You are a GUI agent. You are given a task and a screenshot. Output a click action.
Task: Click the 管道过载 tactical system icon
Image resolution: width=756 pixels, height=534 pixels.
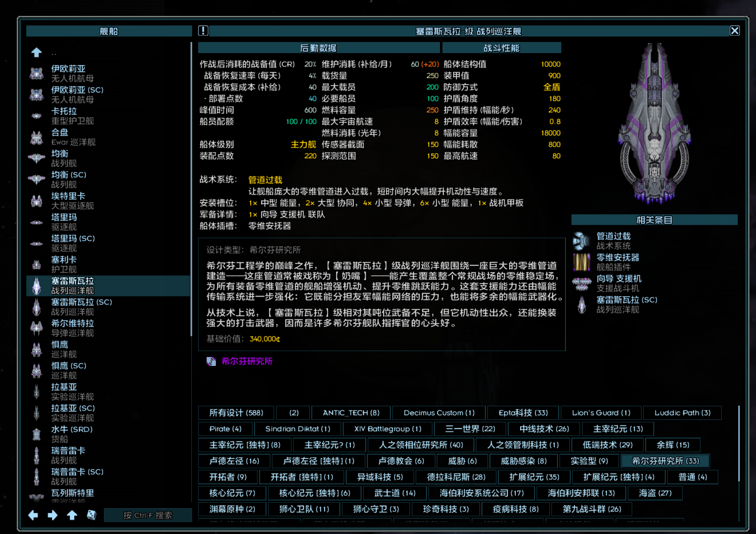click(x=582, y=241)
